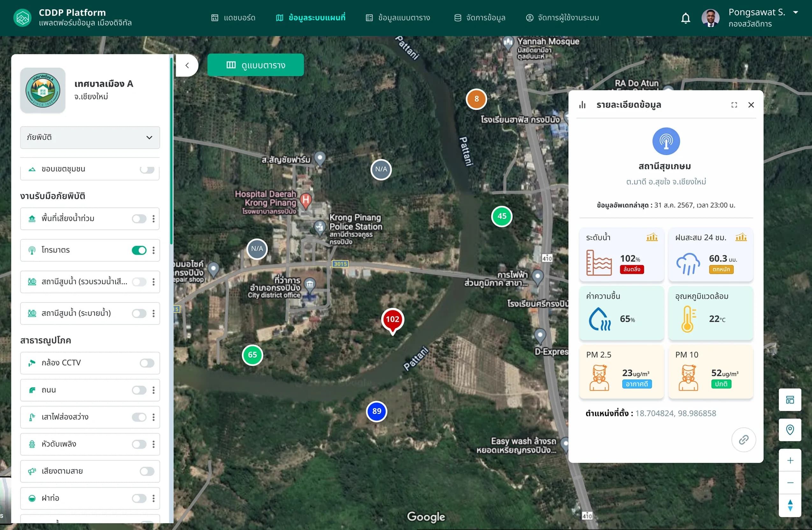This screenshot has height=530, width=812.
Task: Click the map layout panel icon
Action: pos(790,399)
